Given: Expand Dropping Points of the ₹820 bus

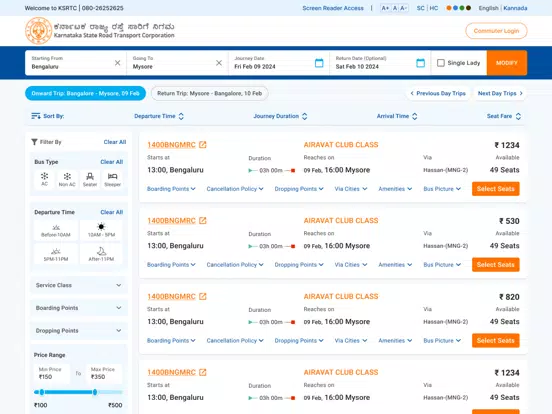Looking at the screenshot, I should [299, 340].
